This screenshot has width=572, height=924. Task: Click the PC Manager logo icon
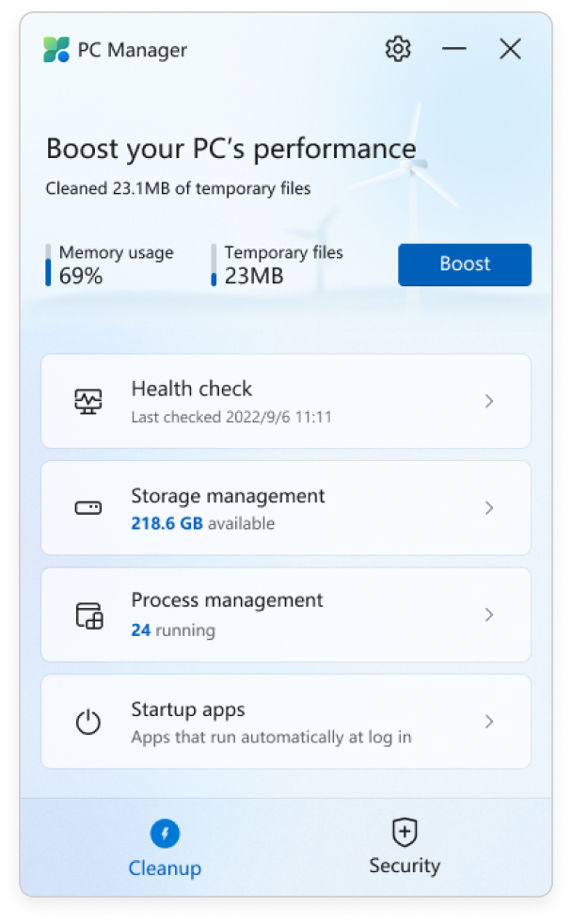[x=54, y=49]
